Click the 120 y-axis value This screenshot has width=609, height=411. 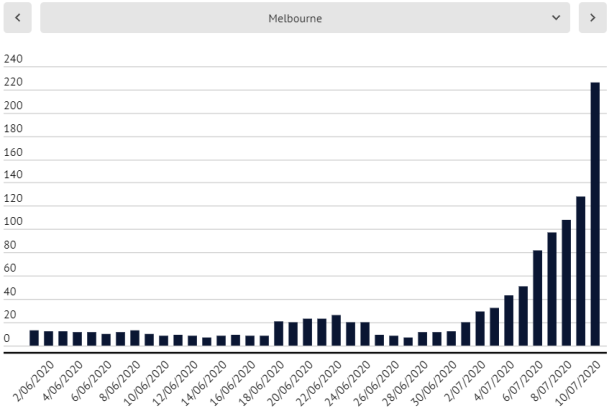[x=13, y=199]
